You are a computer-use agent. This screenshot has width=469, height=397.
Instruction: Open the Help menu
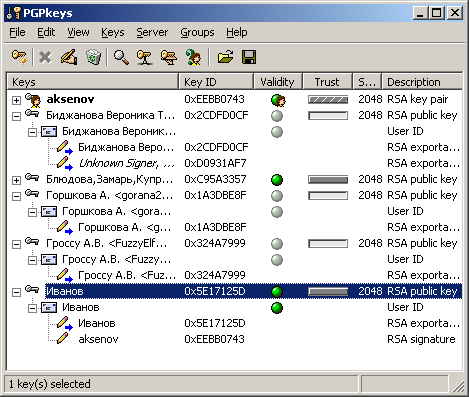pyautogui.click(x=237, y=32)
